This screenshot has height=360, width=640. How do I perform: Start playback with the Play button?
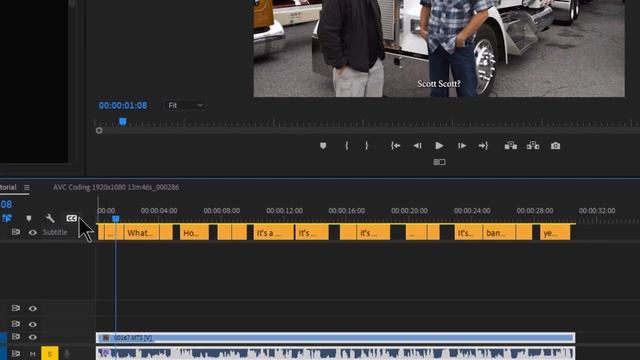(x=439, y=146)
